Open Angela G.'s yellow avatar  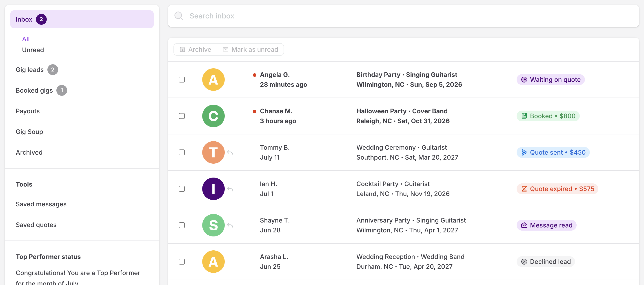213,80
